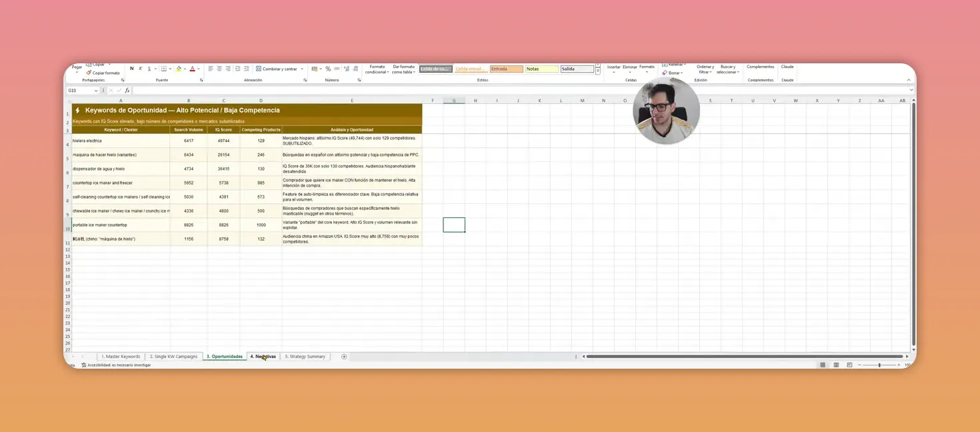
Task: Open Pegar paste options
Action: [x=77, y=69]
